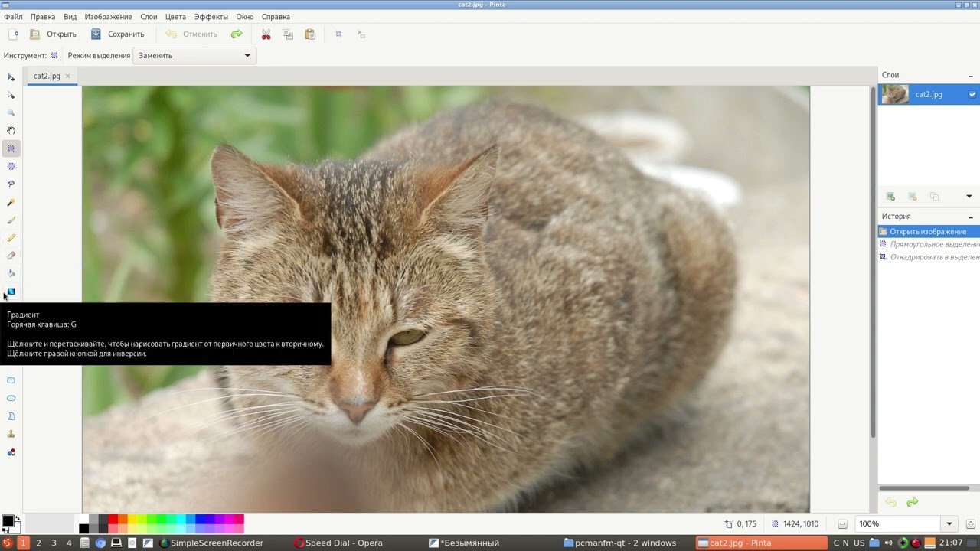Click the cat2.jpg layer thumbnail

(x=895, y=94)
